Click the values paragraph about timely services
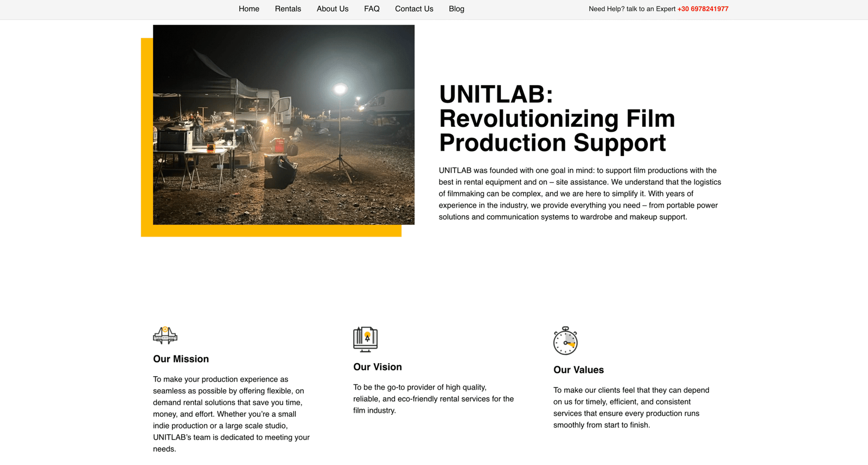This screenshot has width=868, height=465. [x=631, y=408]
